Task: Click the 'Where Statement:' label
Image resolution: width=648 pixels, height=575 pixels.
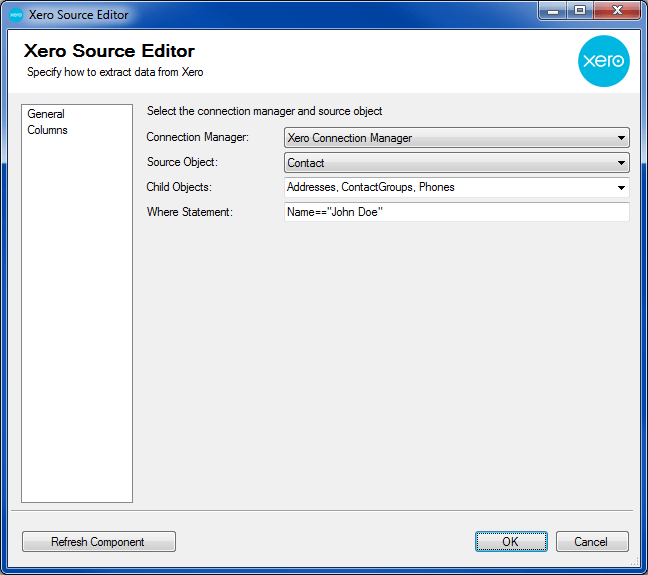Action: (190, 212)
